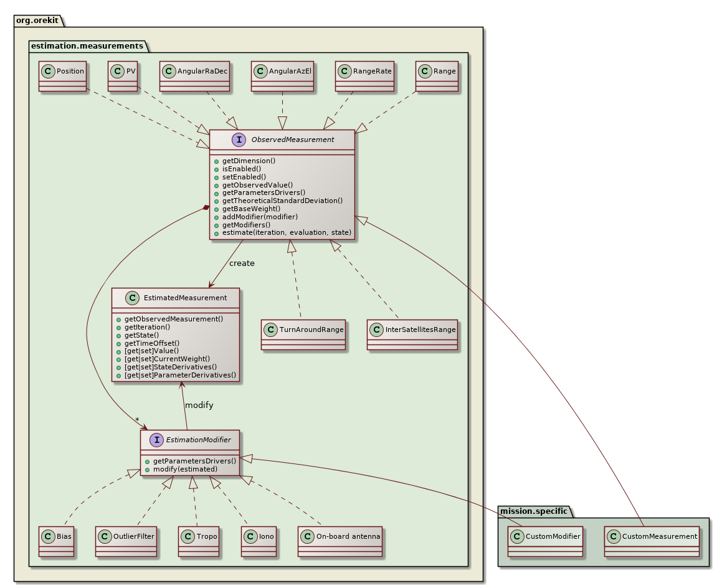Image resolution: width=722 pixels, height=588 pixels.
Task: Select the class icon of On-board antenna
Action: point(308,536)
